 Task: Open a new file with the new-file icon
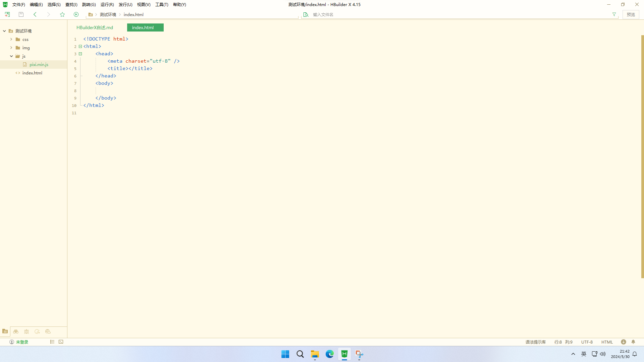point(7,14)
